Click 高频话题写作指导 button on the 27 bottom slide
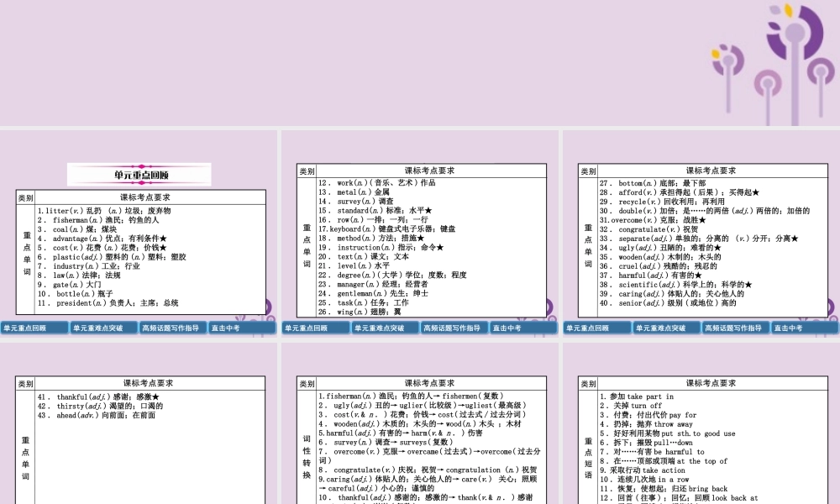The image size is (840, 504). (736, 328)
